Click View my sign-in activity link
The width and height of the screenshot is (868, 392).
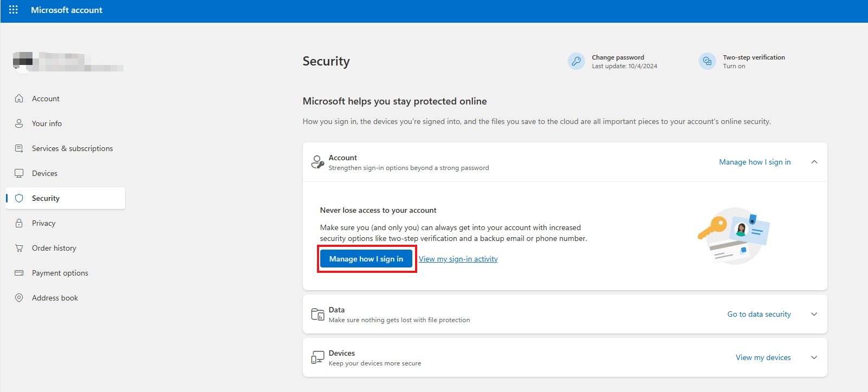[458, 259]
